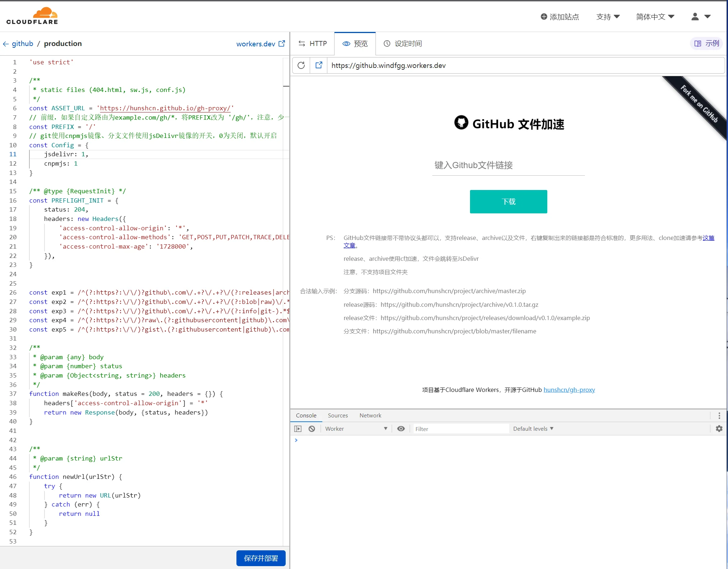728x569 pixels.
Task: Click the production breadcrumb text
Action: [63, 43]
